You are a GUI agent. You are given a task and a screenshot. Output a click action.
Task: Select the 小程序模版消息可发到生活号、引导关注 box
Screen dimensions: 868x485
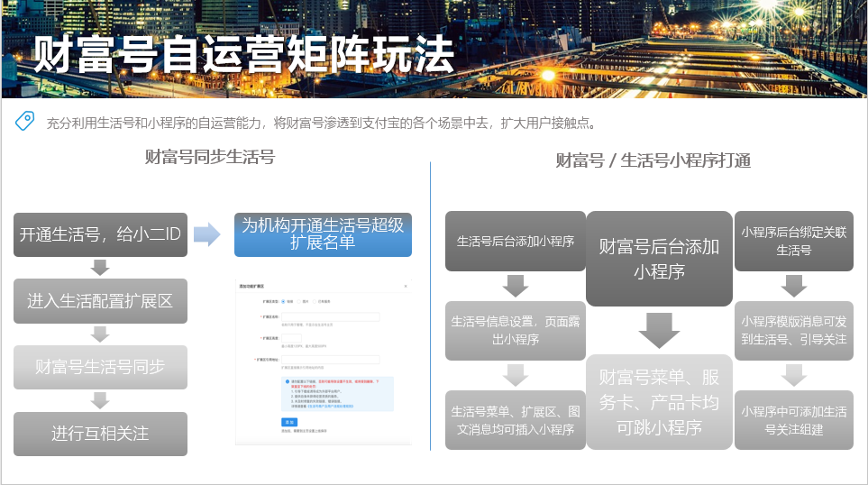point(794,331)
